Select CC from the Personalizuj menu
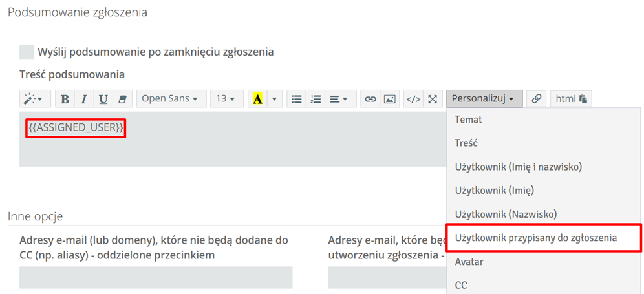The width and height of the screenshot is (644, 294). click(543, 285)
